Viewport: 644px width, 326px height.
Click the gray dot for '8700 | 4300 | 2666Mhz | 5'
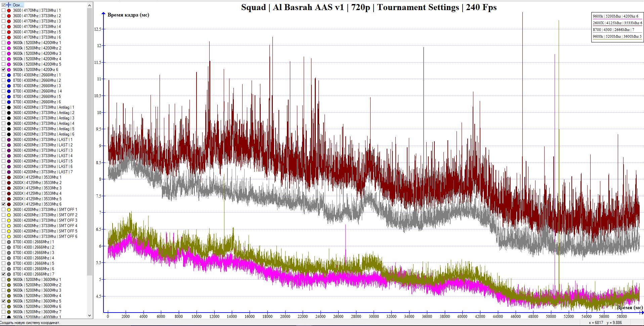pyautogui.click(x=9, y=263)
